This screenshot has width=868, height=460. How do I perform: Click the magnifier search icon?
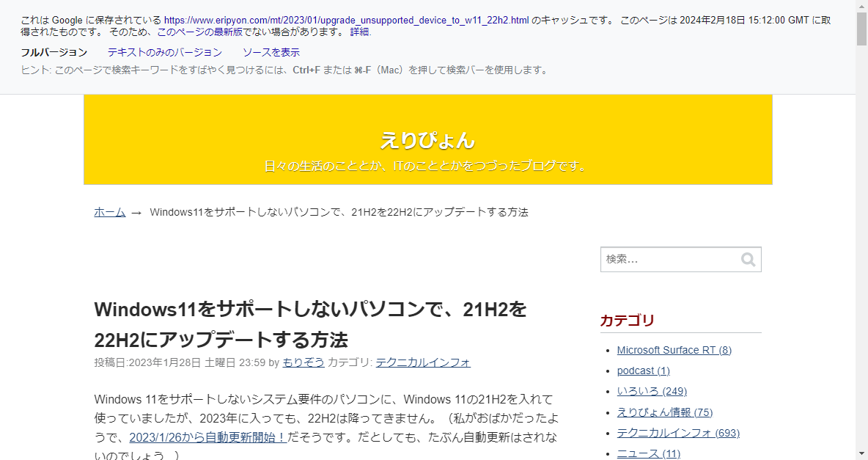coord(748,260)
